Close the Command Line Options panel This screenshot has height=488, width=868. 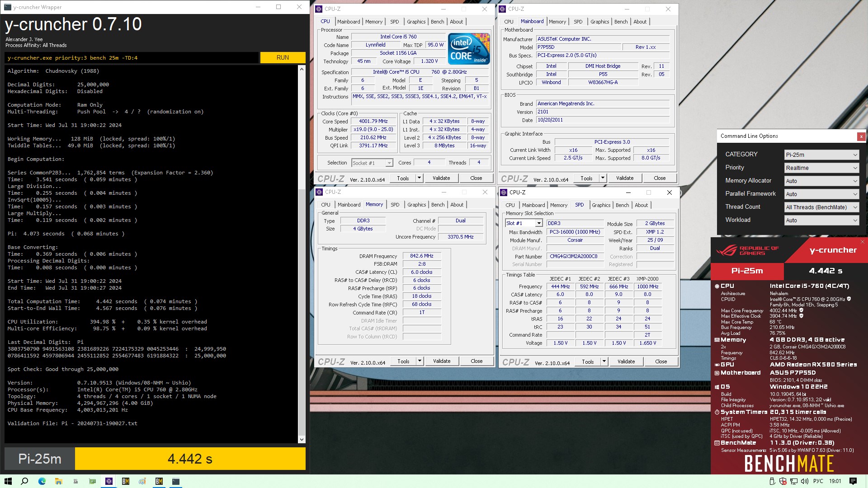[x=861, y=136]
